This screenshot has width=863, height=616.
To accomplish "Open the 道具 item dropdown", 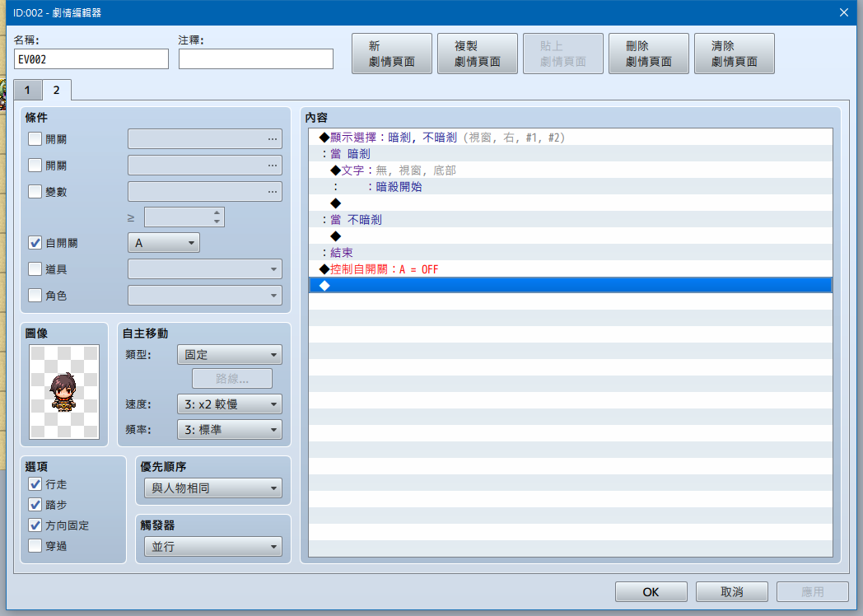I will [x=205, y=269].
